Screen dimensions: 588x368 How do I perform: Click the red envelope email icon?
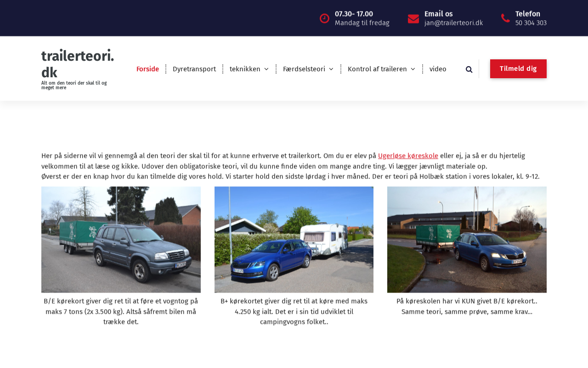pos(413,19)
